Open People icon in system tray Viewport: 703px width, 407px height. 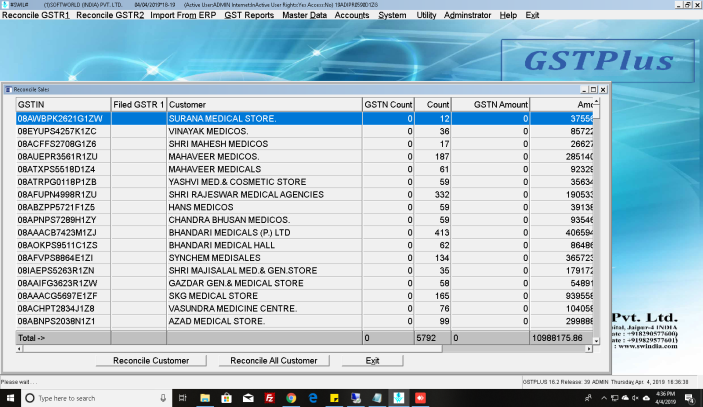[x=588, y=398]
